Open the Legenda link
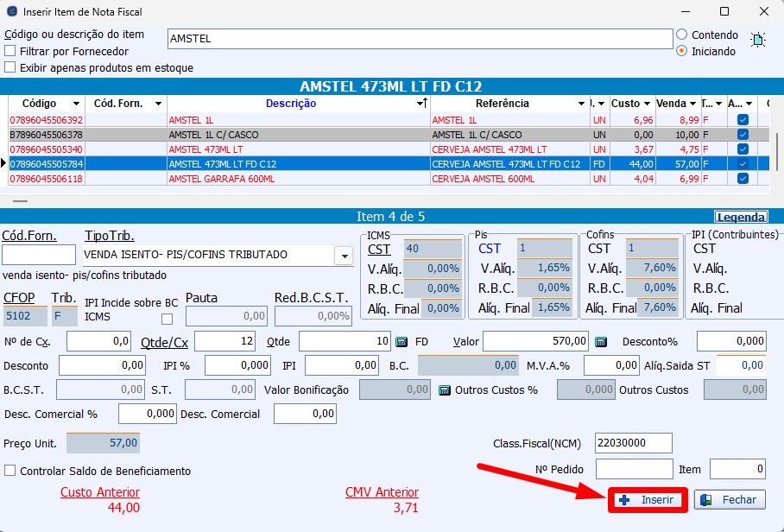Screen dimensions: 784x532 (x=740, y=217)
